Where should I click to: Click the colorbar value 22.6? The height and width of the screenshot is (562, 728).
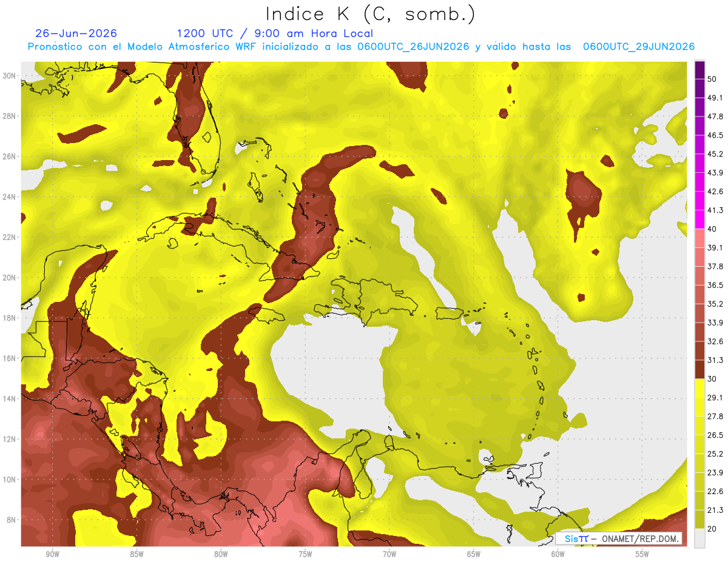click(x=715, y=492)
